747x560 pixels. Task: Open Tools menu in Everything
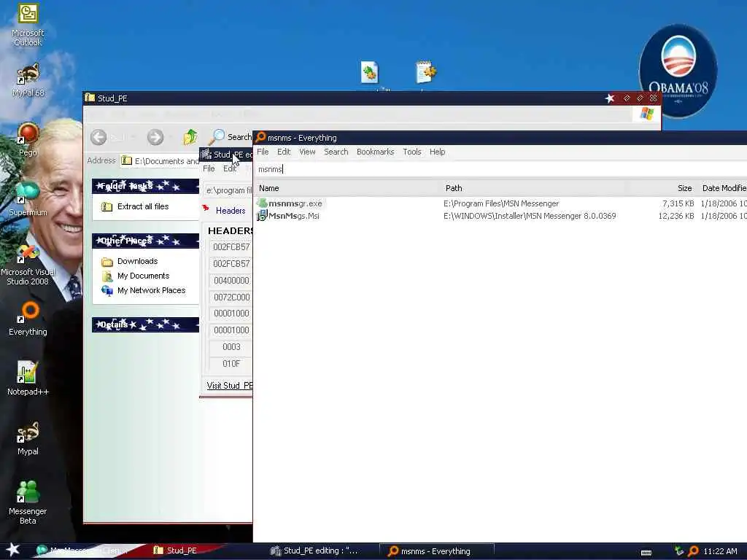coord(411,152)
